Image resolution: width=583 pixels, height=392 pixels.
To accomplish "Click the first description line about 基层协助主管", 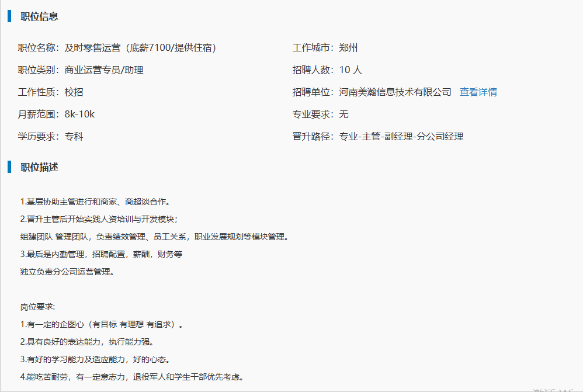I will point(95,202).
